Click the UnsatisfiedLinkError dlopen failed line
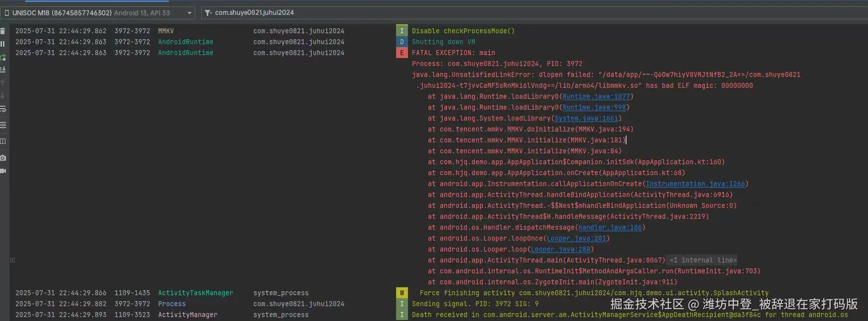868x321 pixels. point(606,74)
